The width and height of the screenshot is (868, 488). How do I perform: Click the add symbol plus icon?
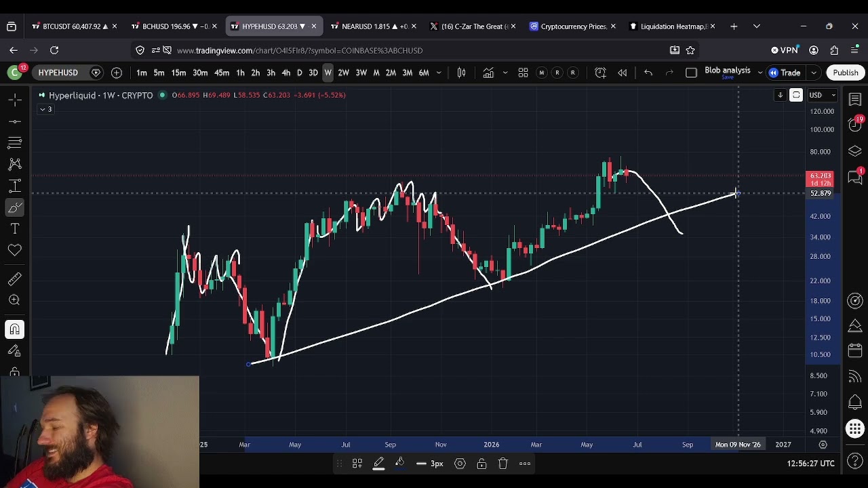[x=117, y=73]
